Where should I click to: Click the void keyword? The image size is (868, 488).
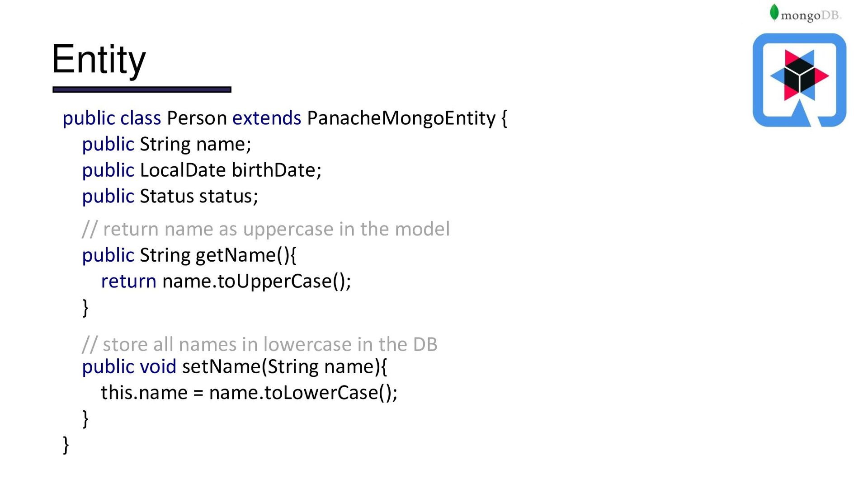point(158,367)
